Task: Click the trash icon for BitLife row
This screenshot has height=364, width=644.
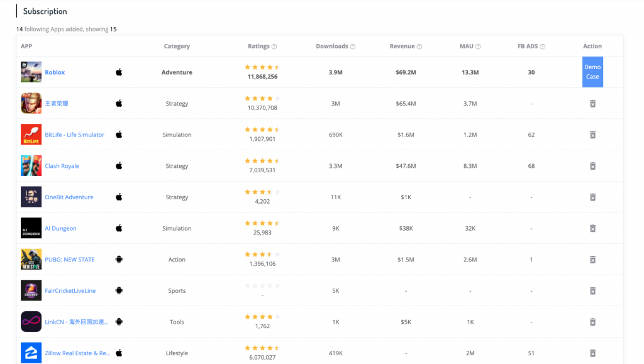Action: pos(592,135)
